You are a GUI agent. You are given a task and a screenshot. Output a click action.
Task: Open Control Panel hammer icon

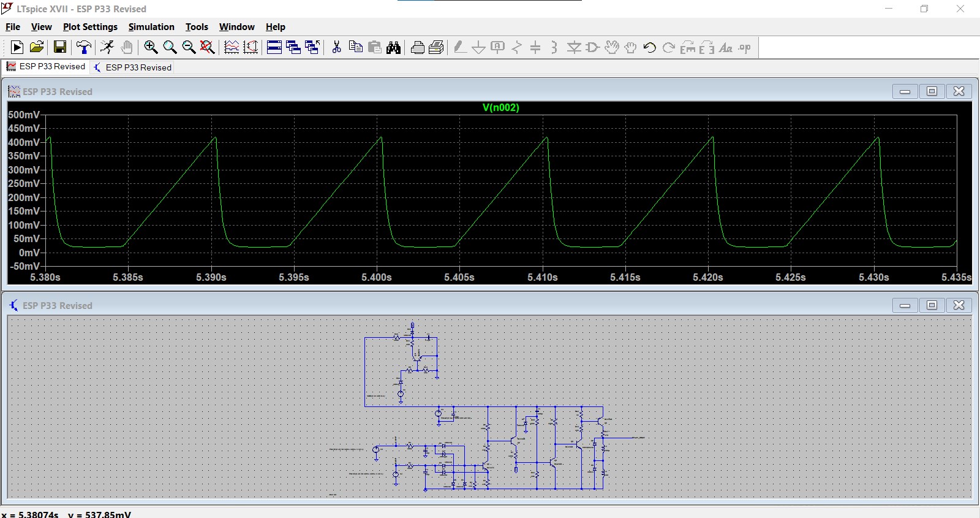(84, 47)
